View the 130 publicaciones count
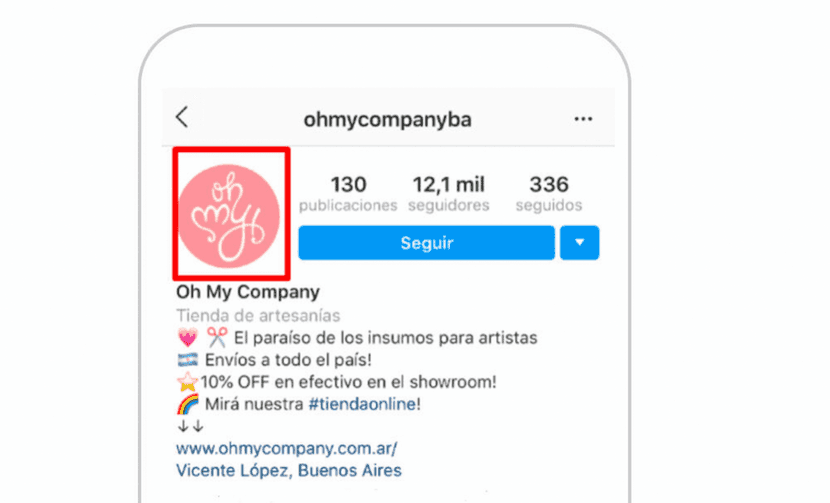Viewport: 830px width, 503px height. pyautogui.click(x=348, y=194)
